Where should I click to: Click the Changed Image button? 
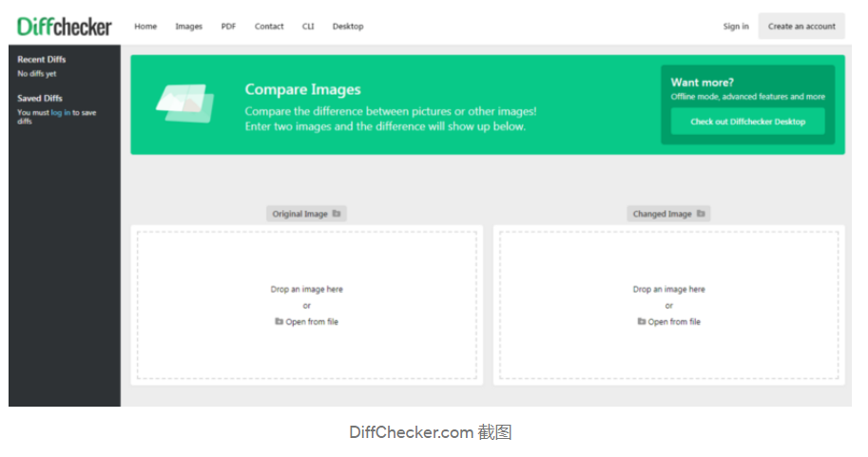point(668,214)
